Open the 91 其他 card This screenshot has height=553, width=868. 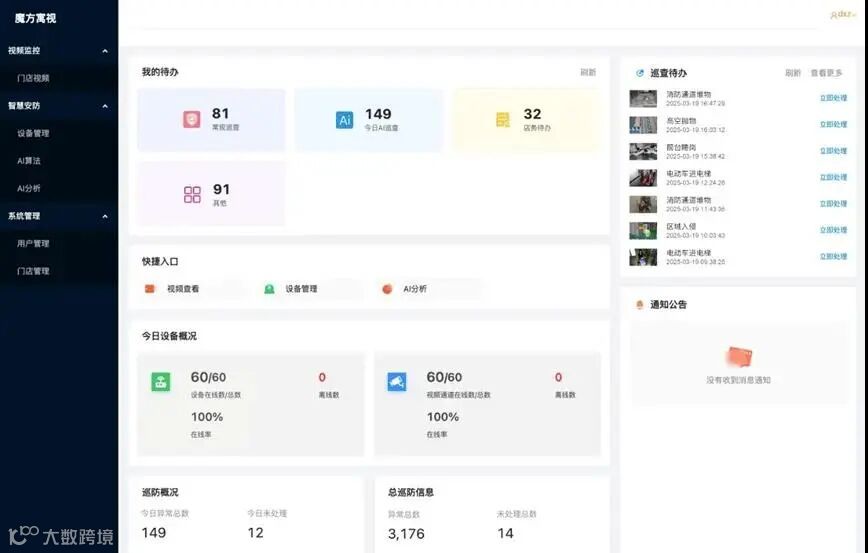(211, 194)
